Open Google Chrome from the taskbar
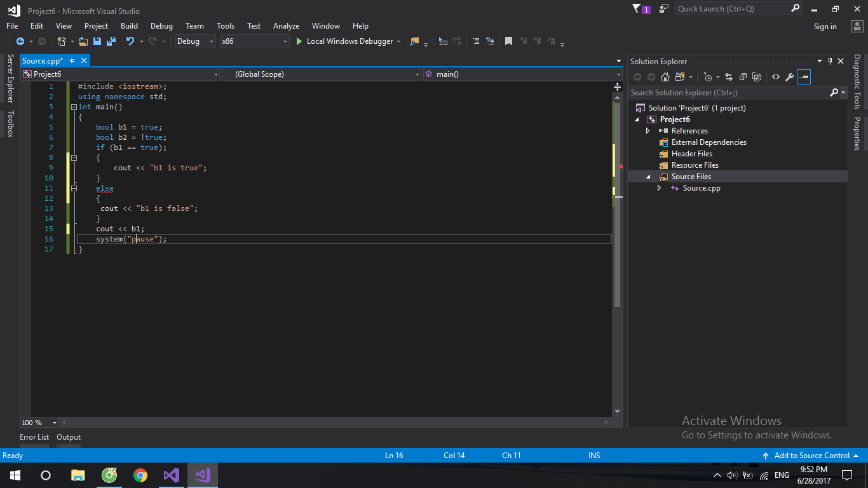This screenshot has width=868, height=488. [140, 475]
